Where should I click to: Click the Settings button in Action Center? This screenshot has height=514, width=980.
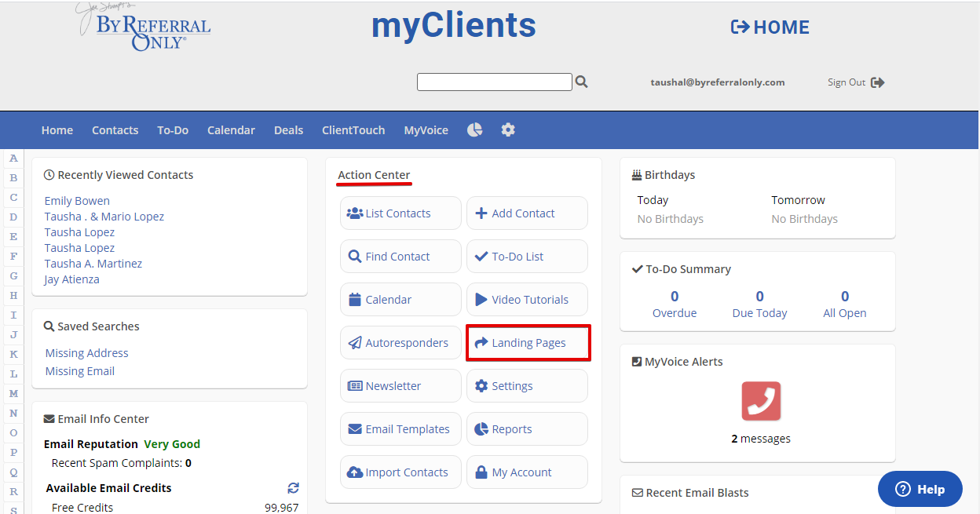pos(527,386)
